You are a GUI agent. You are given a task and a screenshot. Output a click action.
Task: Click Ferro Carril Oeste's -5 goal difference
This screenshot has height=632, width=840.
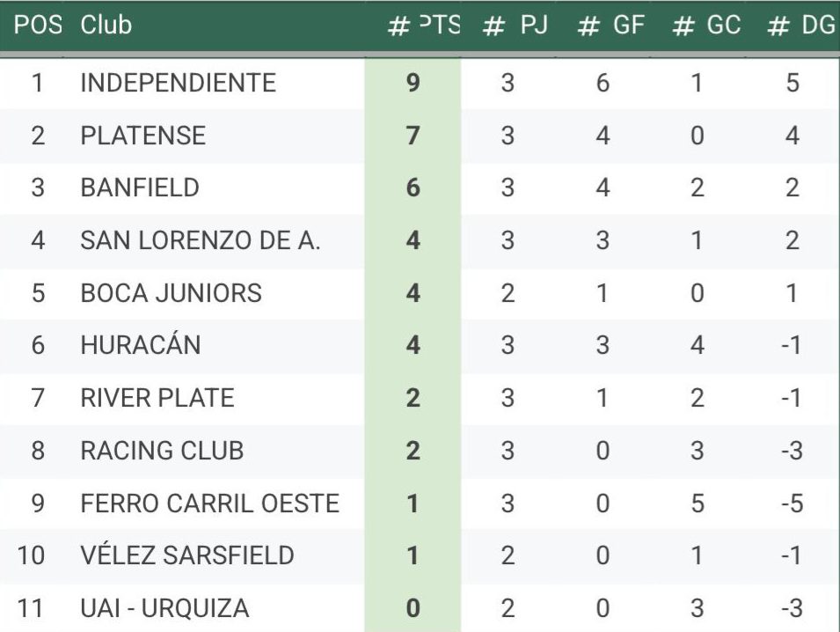[792, 503]
